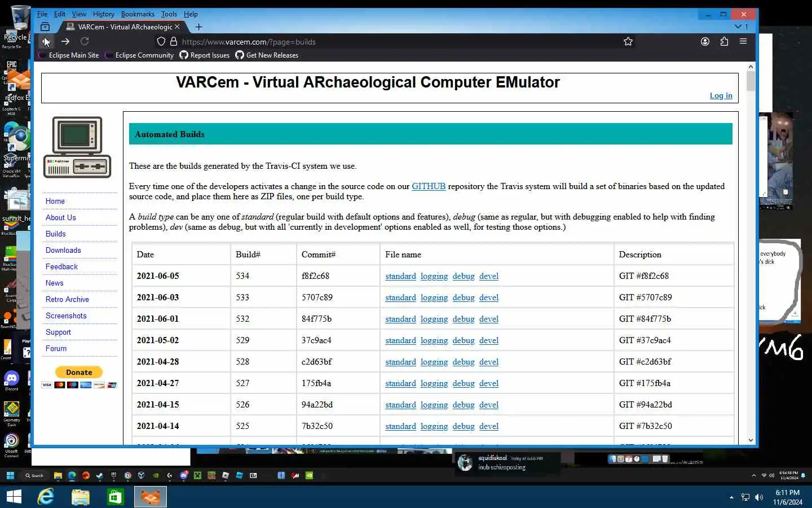Reload the VARCem page
The image size is (812, 508).
point(85,41)
